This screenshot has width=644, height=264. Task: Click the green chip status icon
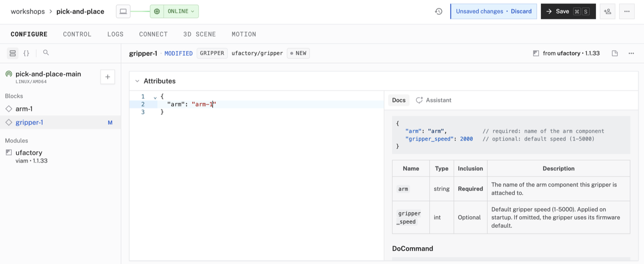coord(157,11)
